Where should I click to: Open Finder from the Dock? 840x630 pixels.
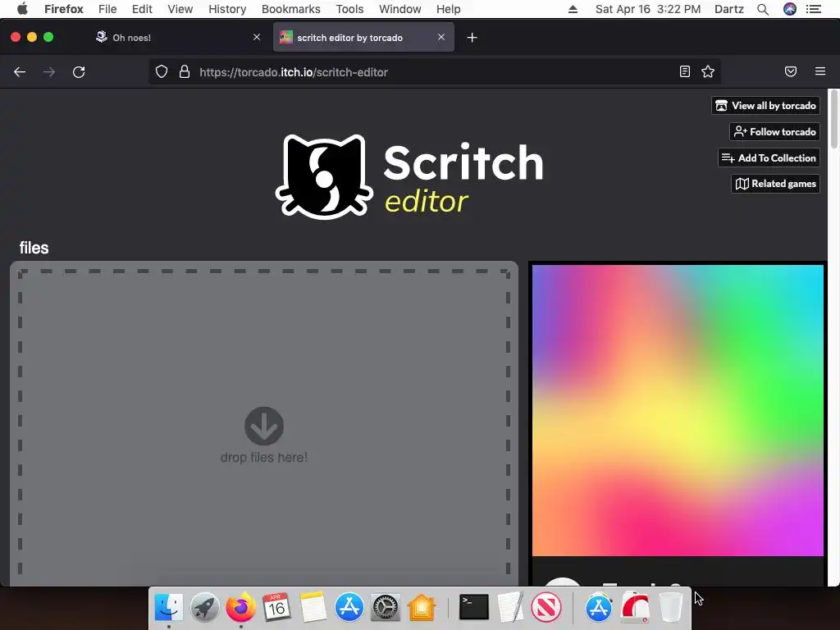(169, 608)
